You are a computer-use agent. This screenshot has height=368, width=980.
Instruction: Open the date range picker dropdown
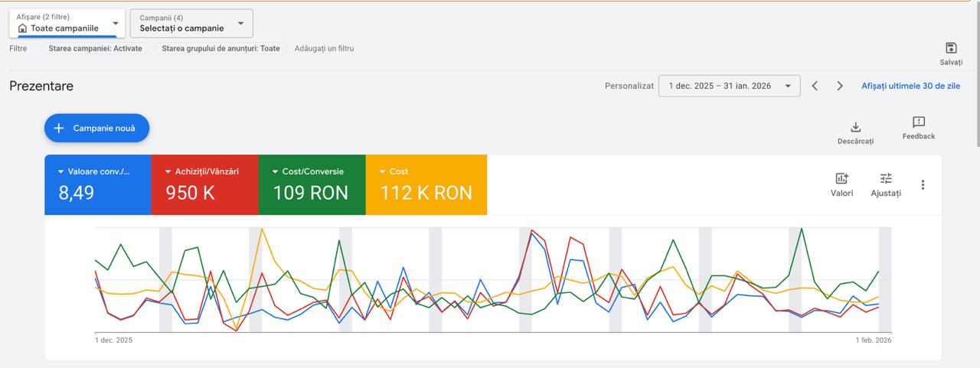pos(729,86)
